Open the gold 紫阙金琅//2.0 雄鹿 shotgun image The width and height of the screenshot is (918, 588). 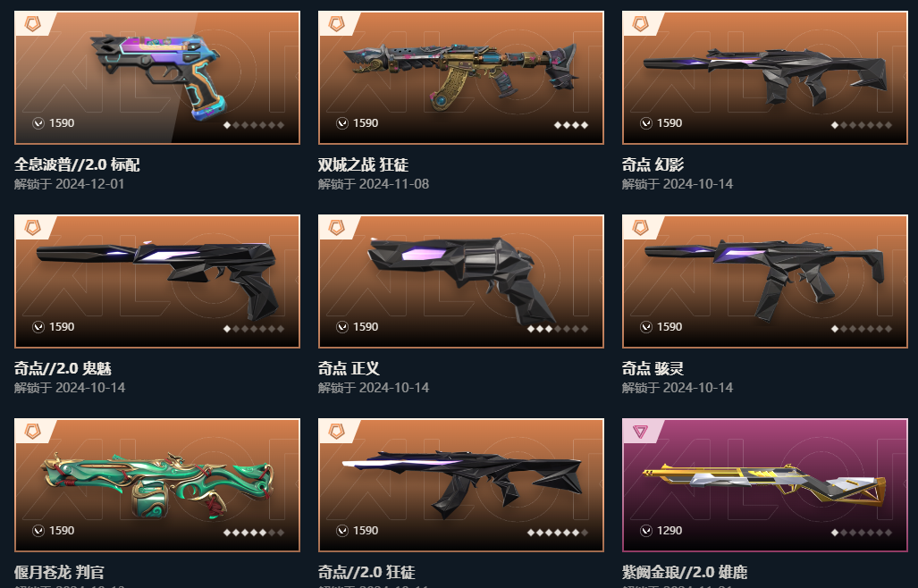pyautogui.click(x=764, y=487)
